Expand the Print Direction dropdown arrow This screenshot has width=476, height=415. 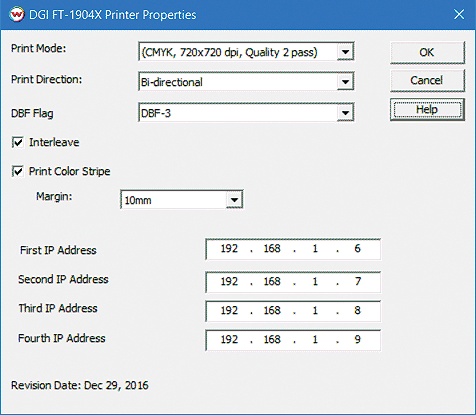345,82
